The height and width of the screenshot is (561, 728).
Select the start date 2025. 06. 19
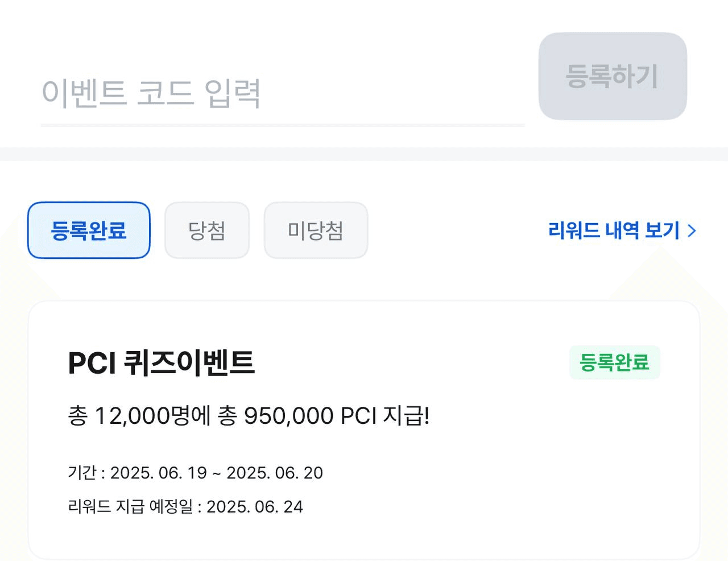tap(159, 473)
